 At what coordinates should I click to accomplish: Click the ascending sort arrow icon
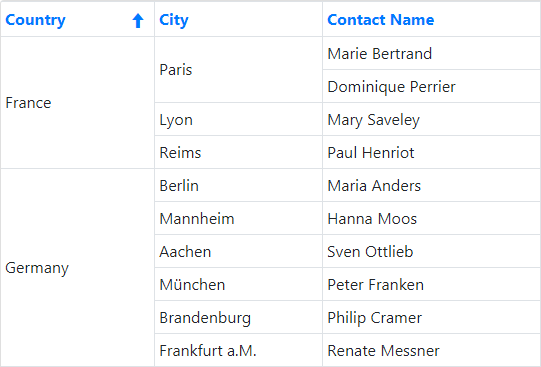(x=138, y=20)
